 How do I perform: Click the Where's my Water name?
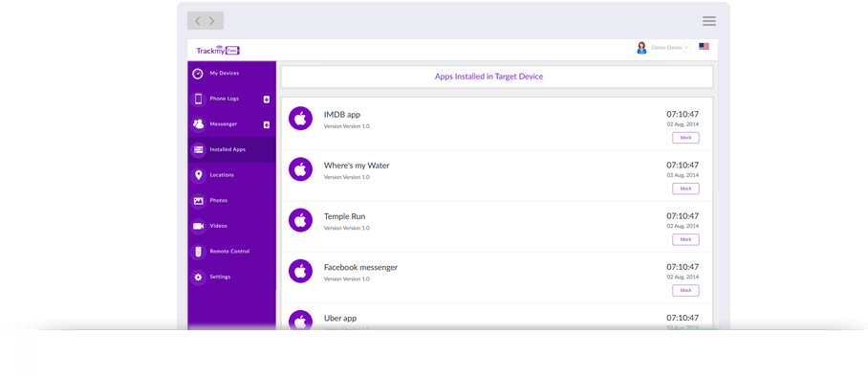(x=357, y=166)
